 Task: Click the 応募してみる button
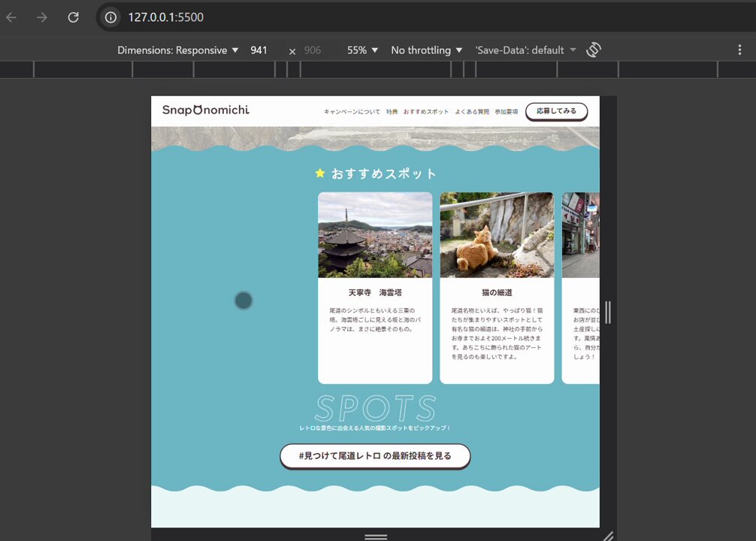point(556,110)
